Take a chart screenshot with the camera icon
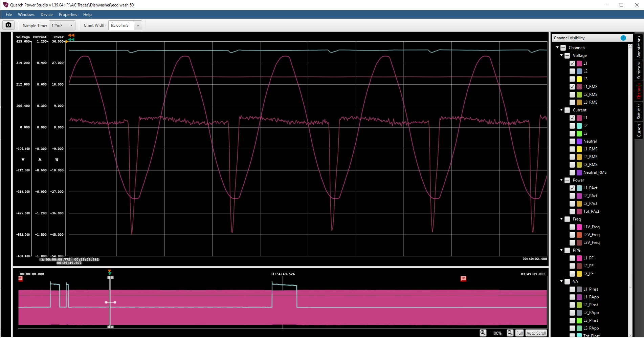The height and width of the screenshot is (338, 644). [x=8, y=25]
